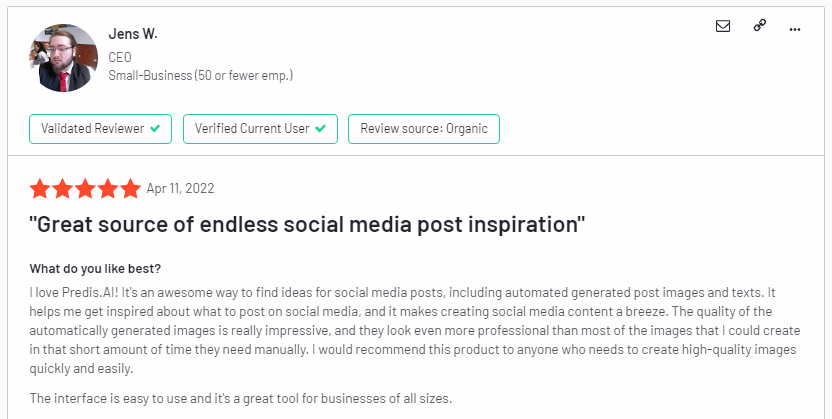Click the CEO job title text

tap(120, 57)
